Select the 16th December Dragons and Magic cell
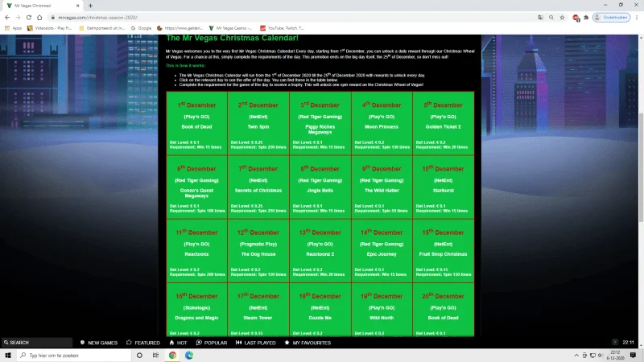Viewport: 644px width, 362px height. [x=196, y=310]
